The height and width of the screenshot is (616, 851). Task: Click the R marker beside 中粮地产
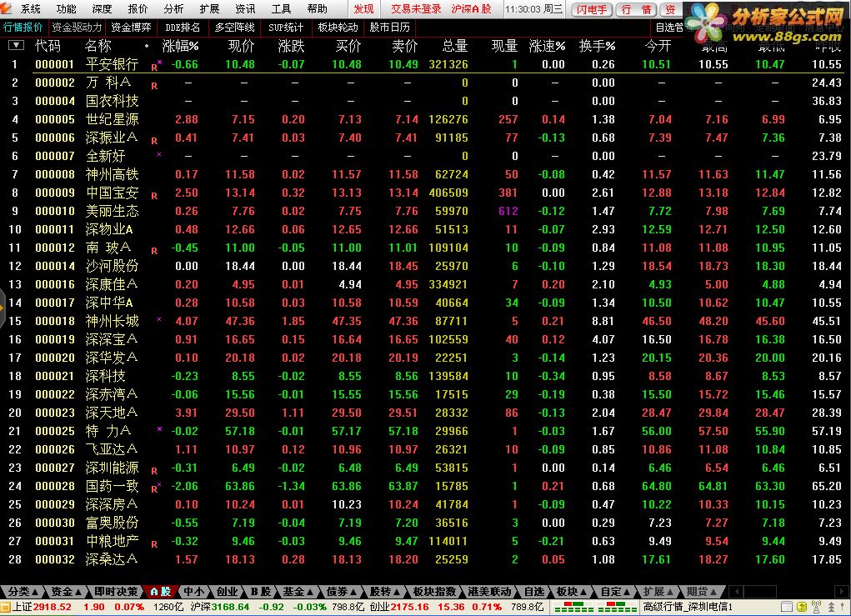pos(154,544)
